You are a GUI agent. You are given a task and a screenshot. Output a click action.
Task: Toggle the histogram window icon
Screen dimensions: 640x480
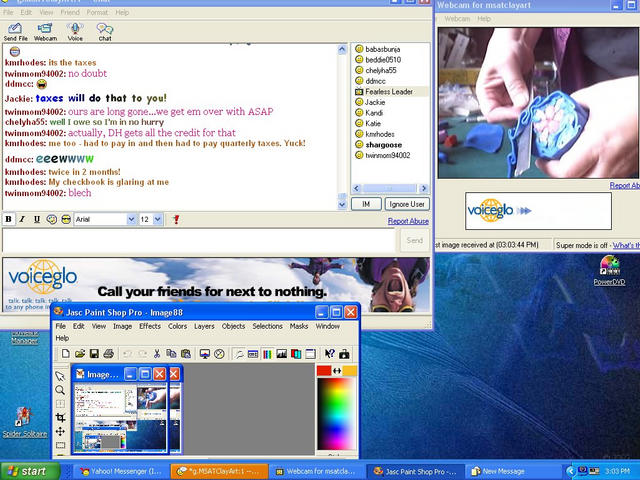click(282, 354)
